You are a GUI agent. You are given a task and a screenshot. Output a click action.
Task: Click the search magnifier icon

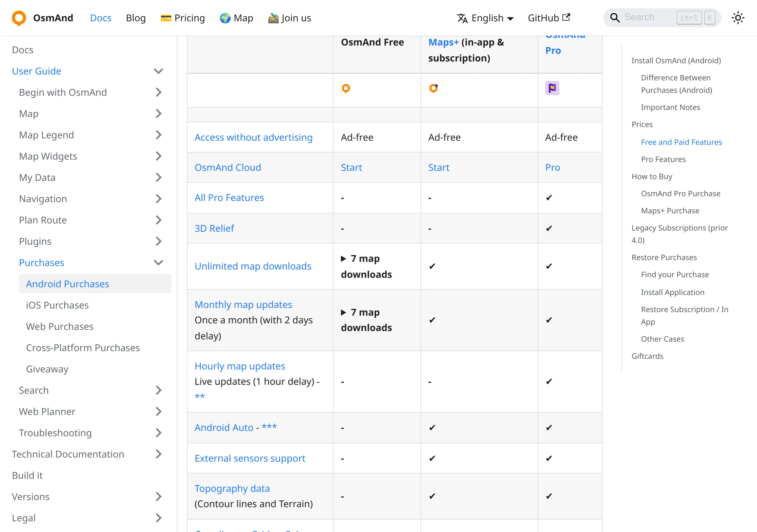tap(614, 17)
